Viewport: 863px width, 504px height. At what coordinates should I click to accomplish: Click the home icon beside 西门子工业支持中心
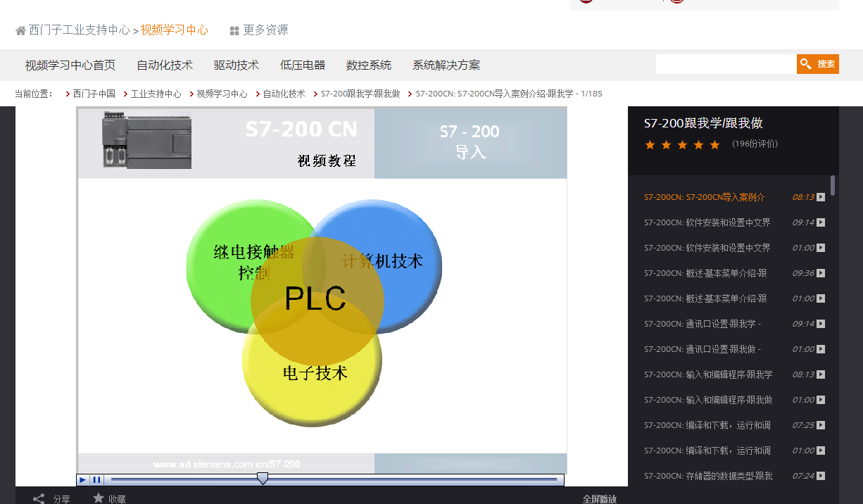[20, 30]
